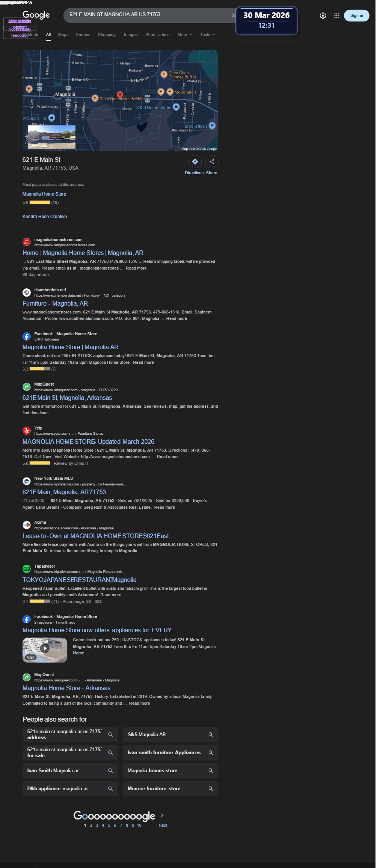Select McDonald's restaurant marker on map
Image resolution: width=380 pixels, height=868 pixels.
click(170, 92)
